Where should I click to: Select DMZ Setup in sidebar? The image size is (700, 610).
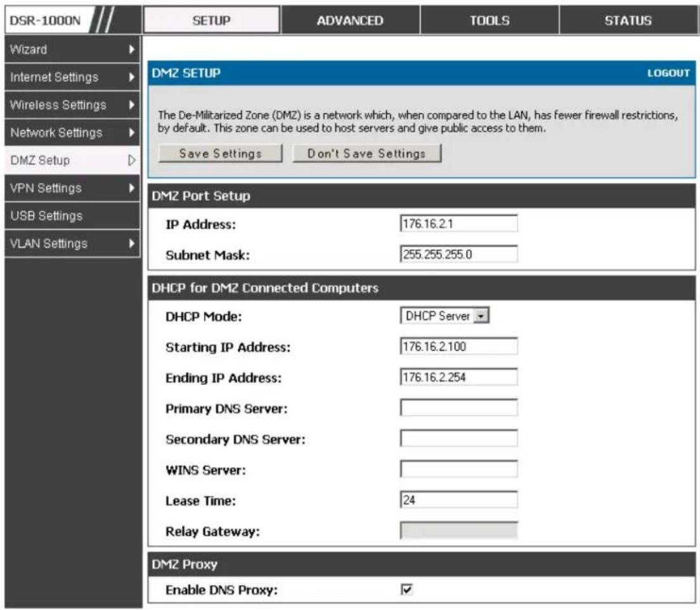tap(72, 160)
